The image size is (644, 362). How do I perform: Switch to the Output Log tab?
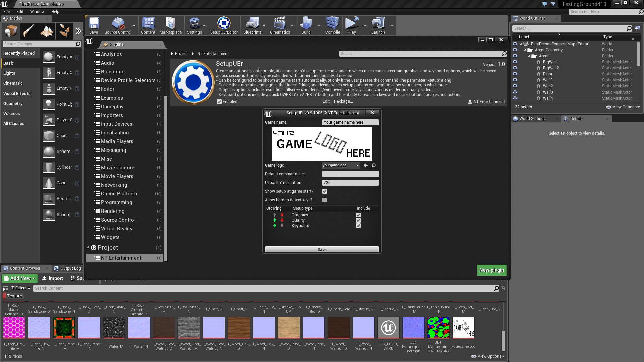click(67, 268)
